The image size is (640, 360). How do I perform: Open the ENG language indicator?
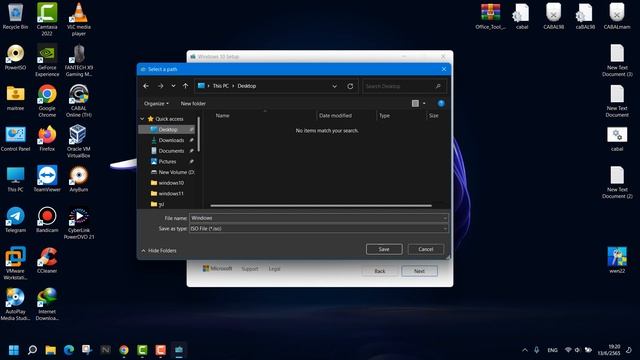[x=552, y=350]
